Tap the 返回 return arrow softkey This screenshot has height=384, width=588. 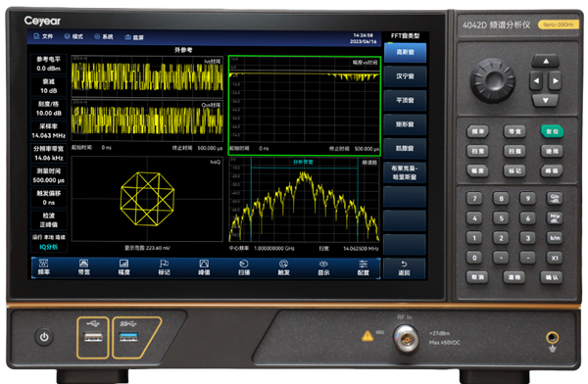point(404,267)
